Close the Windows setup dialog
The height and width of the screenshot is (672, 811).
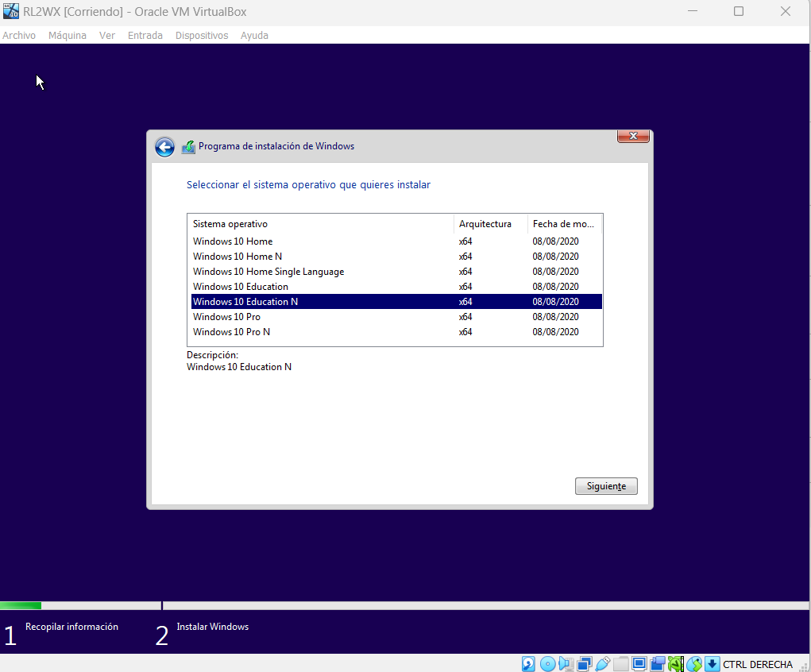point(633,137)
